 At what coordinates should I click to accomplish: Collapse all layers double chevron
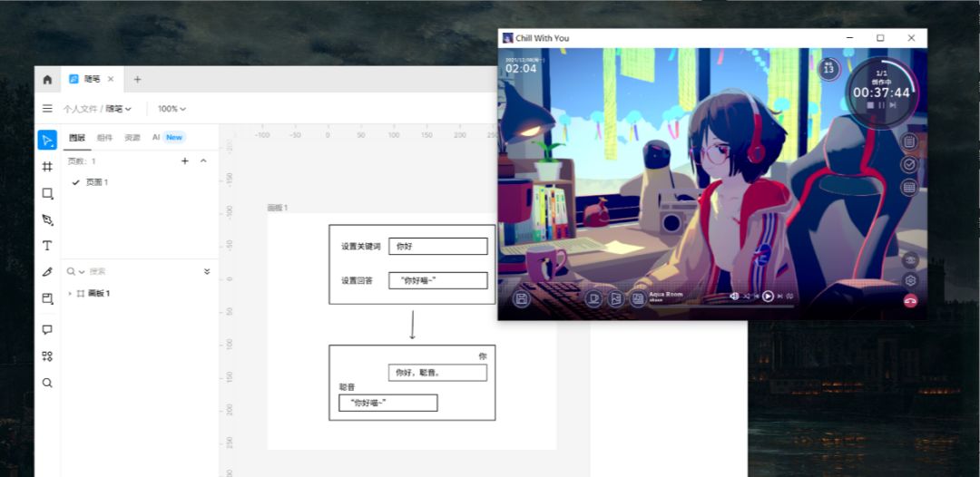tap(207, 271)
